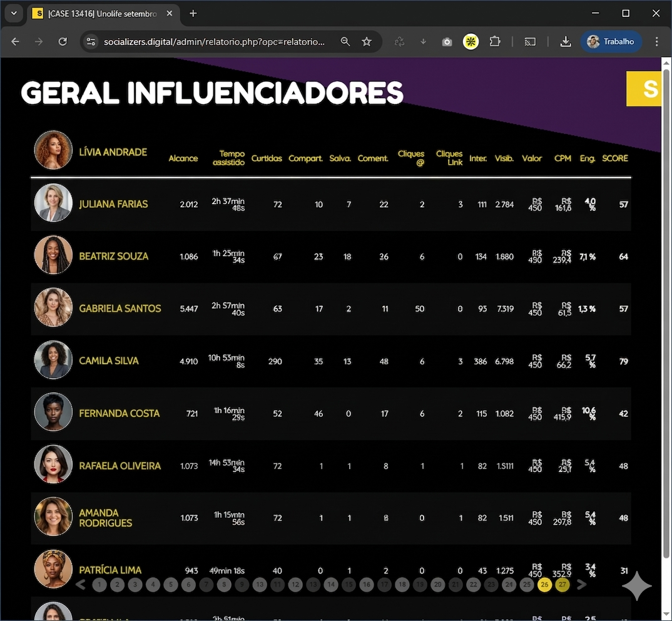Go to page 27 in pagination

click(x=563, y=585)
